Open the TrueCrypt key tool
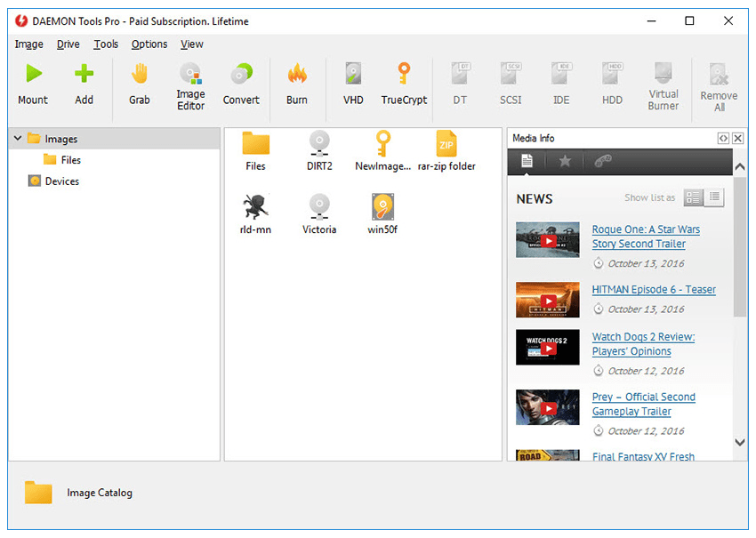 (404, 75)
